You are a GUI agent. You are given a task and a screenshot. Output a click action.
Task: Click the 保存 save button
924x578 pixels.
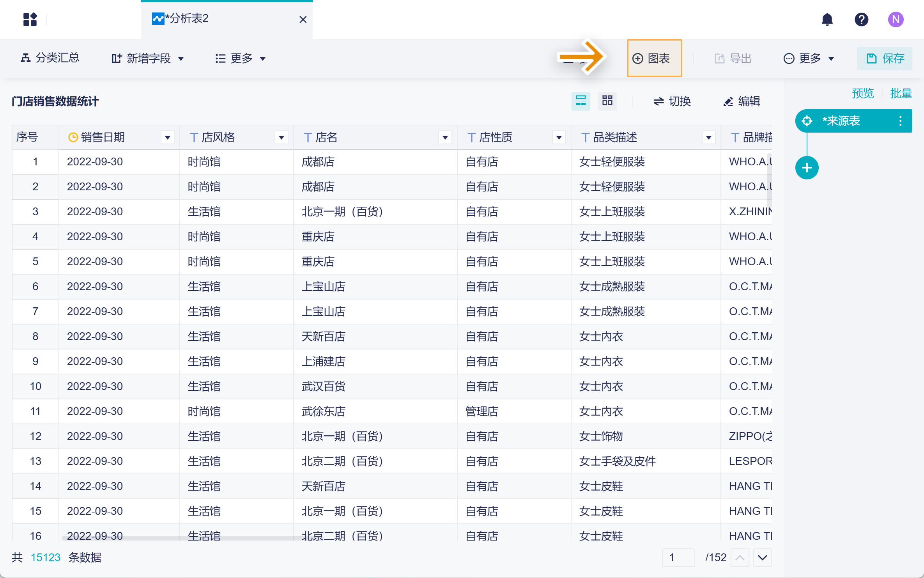(884, 59)
